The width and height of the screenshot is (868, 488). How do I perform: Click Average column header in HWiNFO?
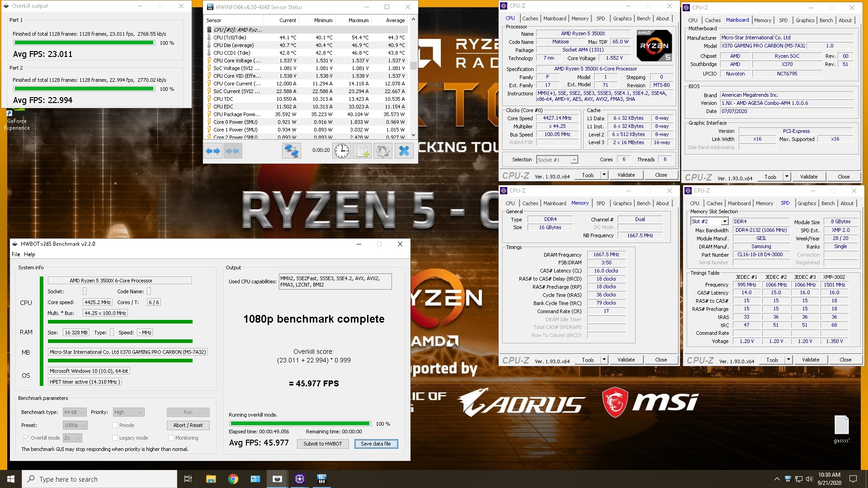(x=389, y=20)
